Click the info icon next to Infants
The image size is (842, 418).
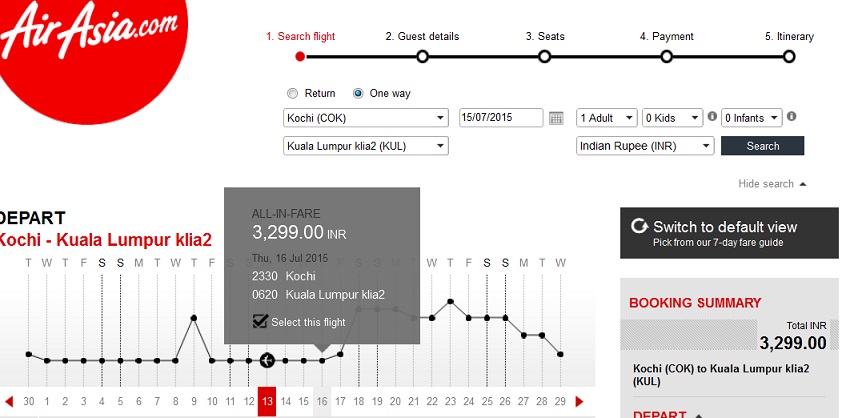click(x=791, y=116)
